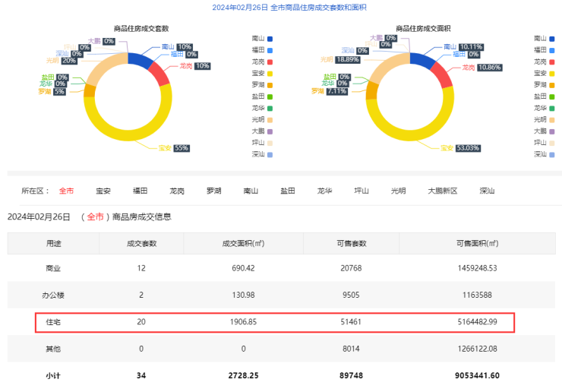Screen dimensions: 562x392
Task: Click red 龙岗 swatch in left legend
Action: [270, 62]
